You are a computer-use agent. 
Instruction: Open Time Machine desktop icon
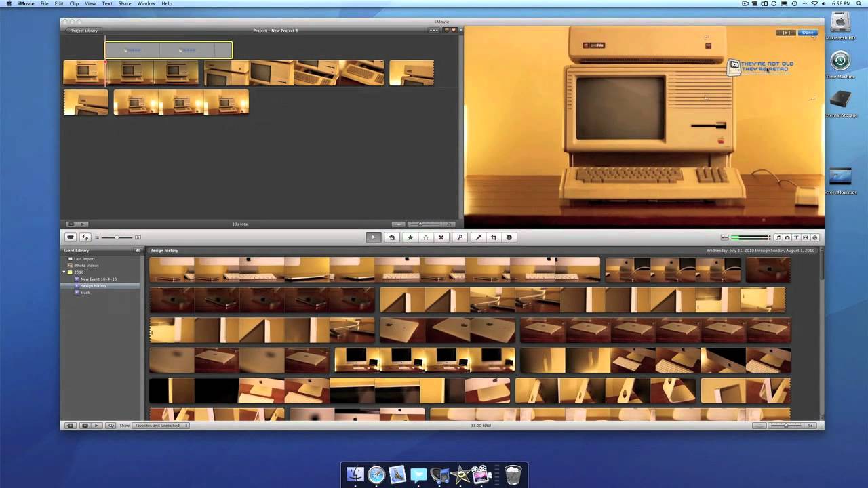(840, 64)
